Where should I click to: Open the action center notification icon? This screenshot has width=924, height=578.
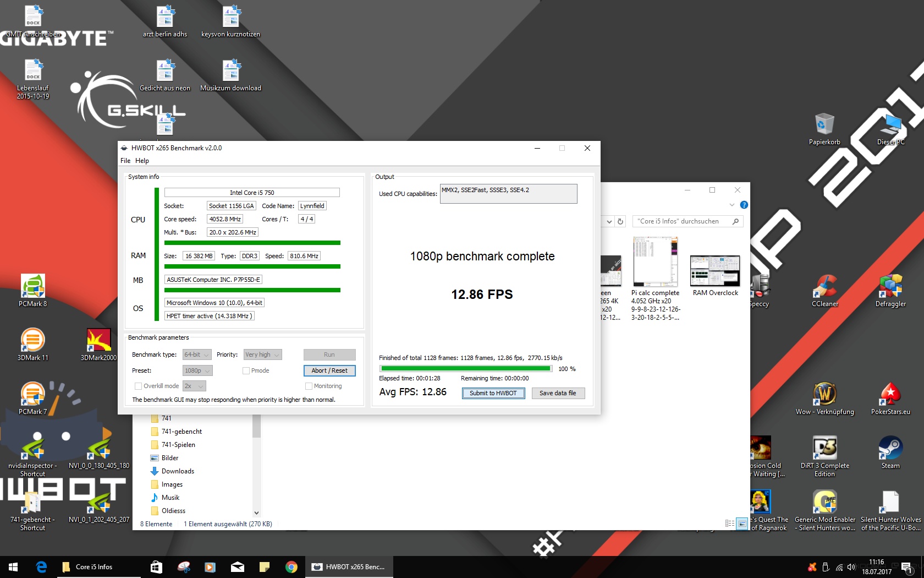click(907, 567)
